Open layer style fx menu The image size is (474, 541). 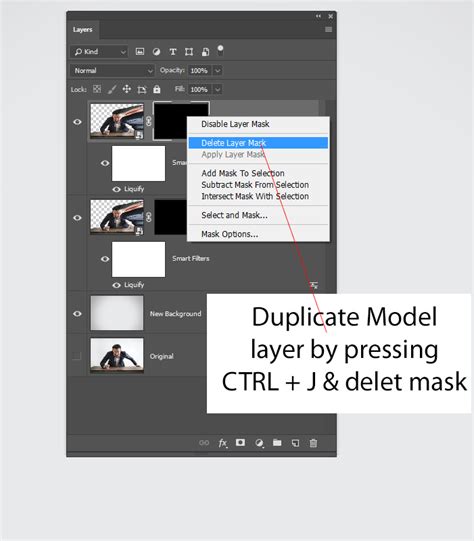[x=223, y=443]
